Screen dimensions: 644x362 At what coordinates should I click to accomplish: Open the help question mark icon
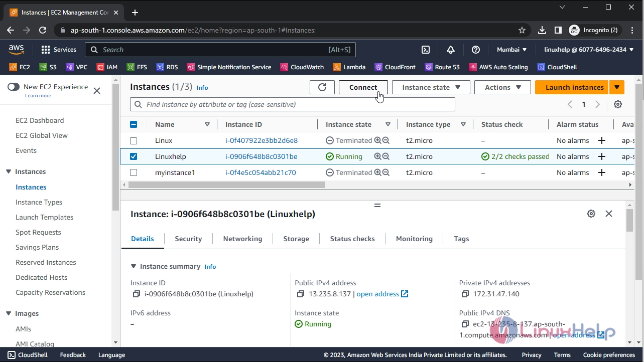(x=476, y=50)
